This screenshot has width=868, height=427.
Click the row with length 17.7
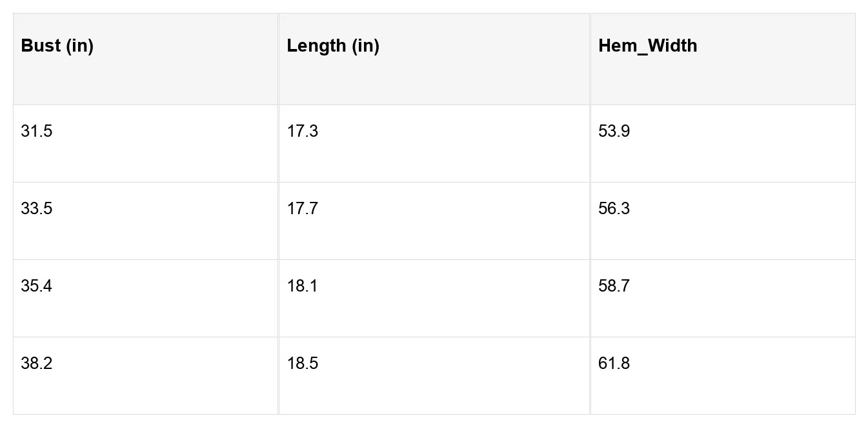click(x=434, y=221)
